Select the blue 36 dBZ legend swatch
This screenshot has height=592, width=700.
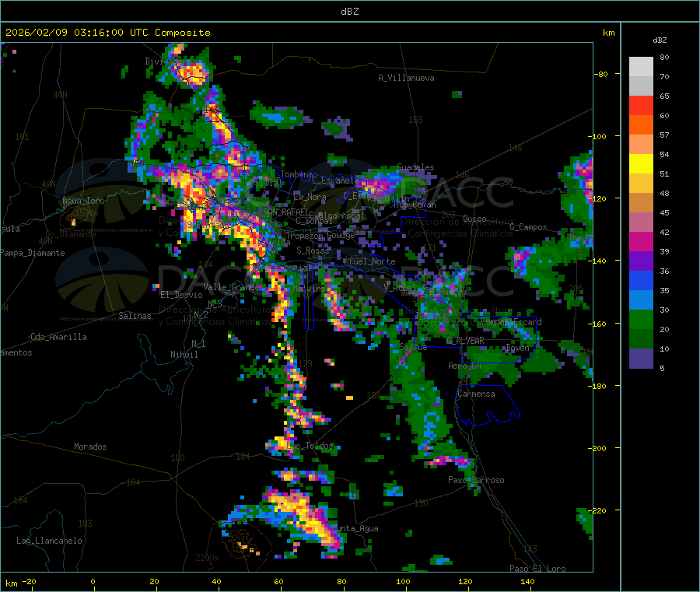[x=641, y=280]
